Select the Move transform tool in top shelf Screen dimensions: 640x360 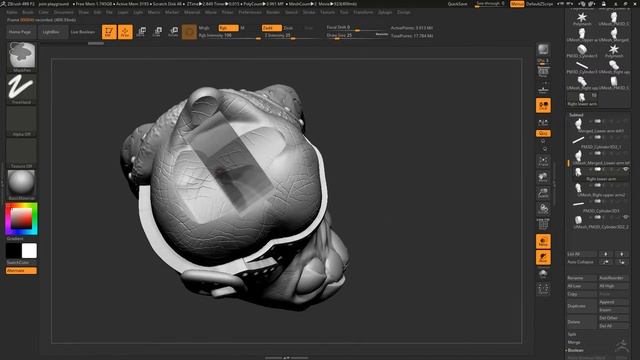point(141,32)
